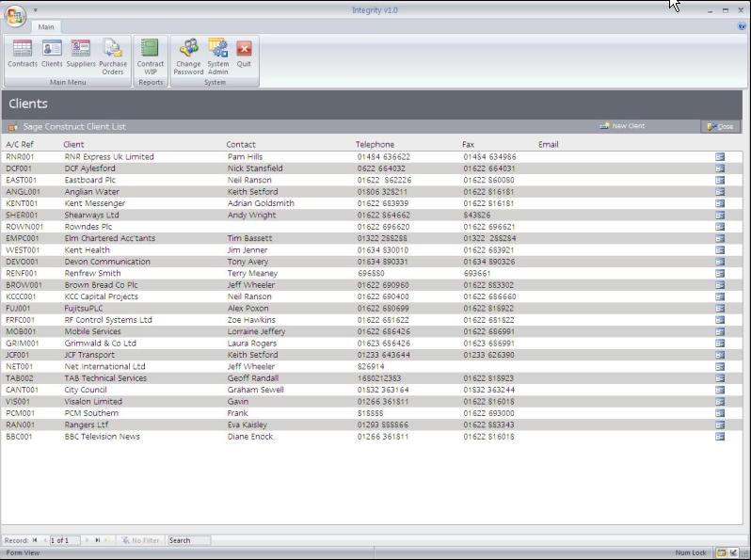Click the Clients ribbon icon

point(52,55)
